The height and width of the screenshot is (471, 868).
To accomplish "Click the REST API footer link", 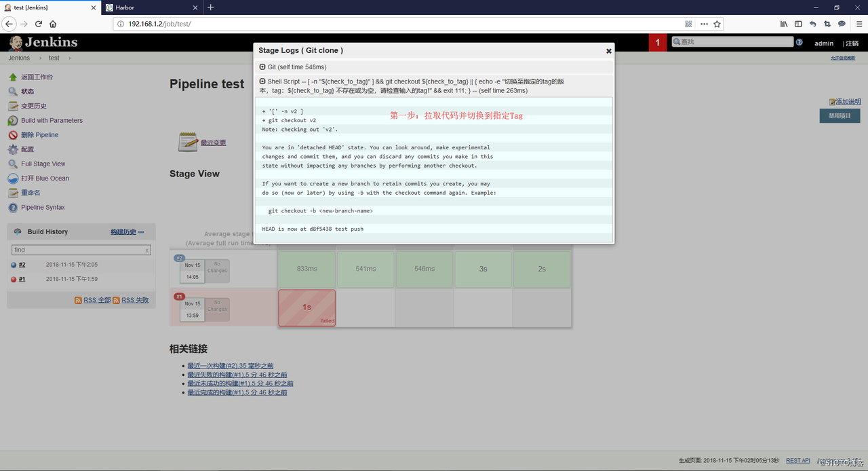I will click(x=798, y=460).
